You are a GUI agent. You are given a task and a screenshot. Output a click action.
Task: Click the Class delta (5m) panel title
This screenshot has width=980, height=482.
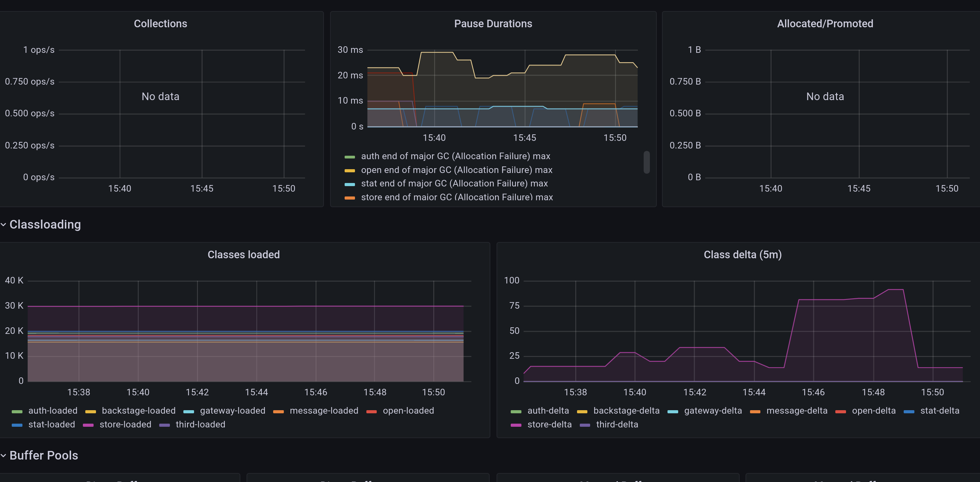coord(742,254)
